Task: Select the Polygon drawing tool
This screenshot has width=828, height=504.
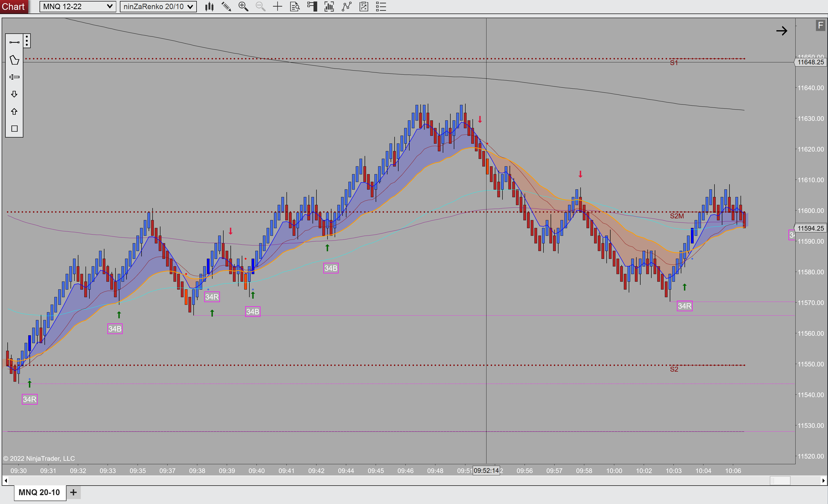Action: point(14,60)
